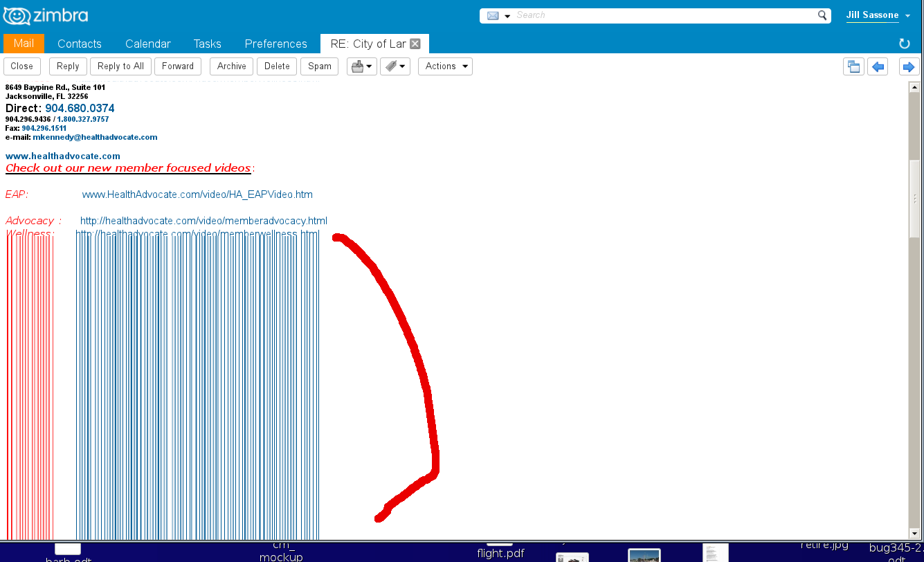Switch to the Mail tab
This screenshot has height=562, width=924.
24,44
